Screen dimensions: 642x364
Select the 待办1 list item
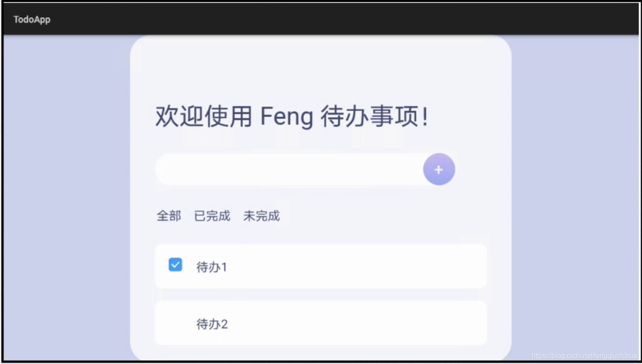coord(321,267)
